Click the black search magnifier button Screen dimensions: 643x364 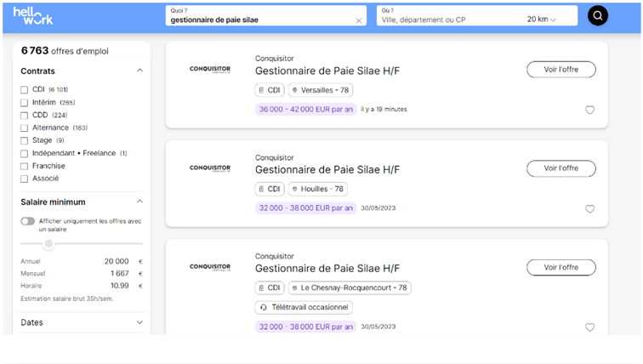(597, 15)
